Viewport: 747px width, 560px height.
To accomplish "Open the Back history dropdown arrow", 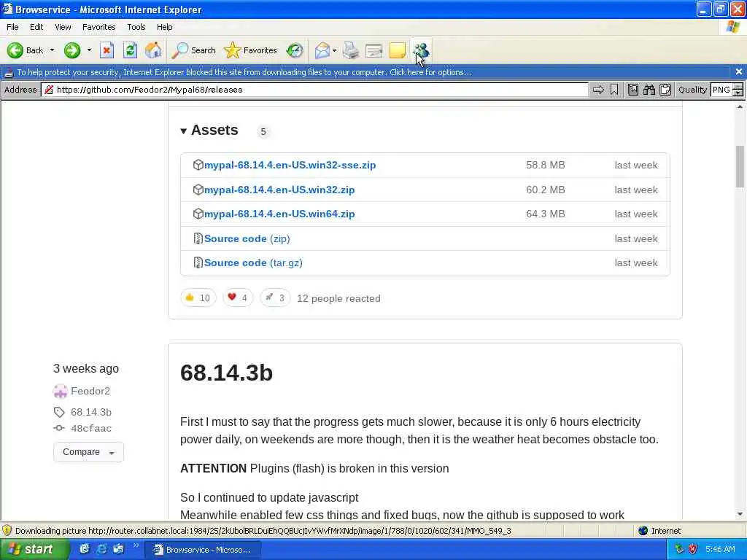I will [x=52, y=50].
